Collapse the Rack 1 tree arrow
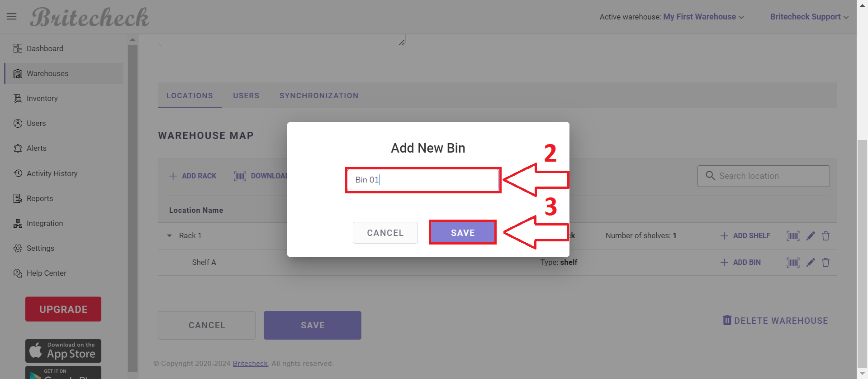 coord(170,235)
